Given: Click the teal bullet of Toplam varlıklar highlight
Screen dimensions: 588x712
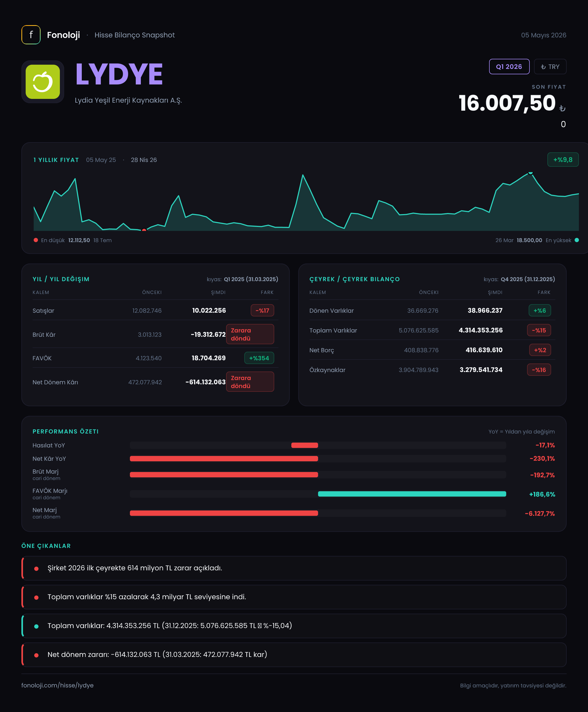Looking at the screenshot, I should [36, 626].
